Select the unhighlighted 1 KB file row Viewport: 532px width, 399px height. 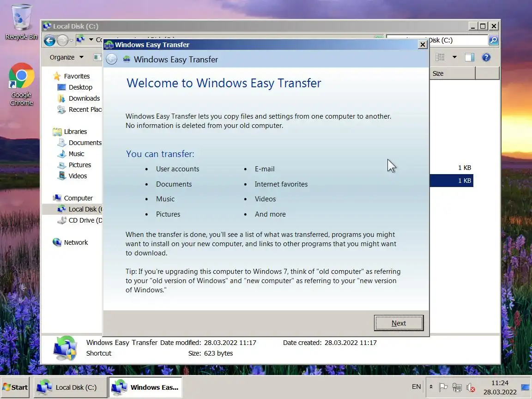coord(451,168)
